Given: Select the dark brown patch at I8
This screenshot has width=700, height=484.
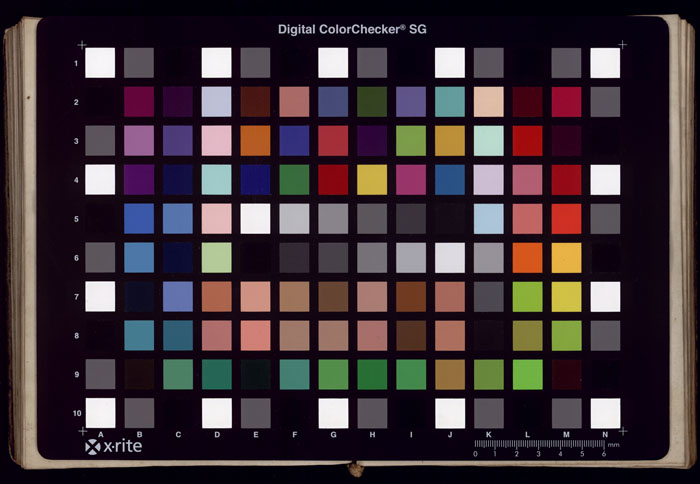Looking at the screenshot, I should 411,335.
